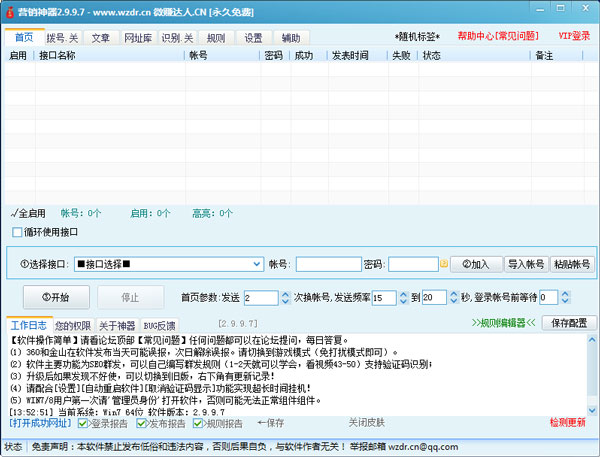The image size is (600, 457).
Task: Switch to the 文章 tab
Action: click(101, 37)
